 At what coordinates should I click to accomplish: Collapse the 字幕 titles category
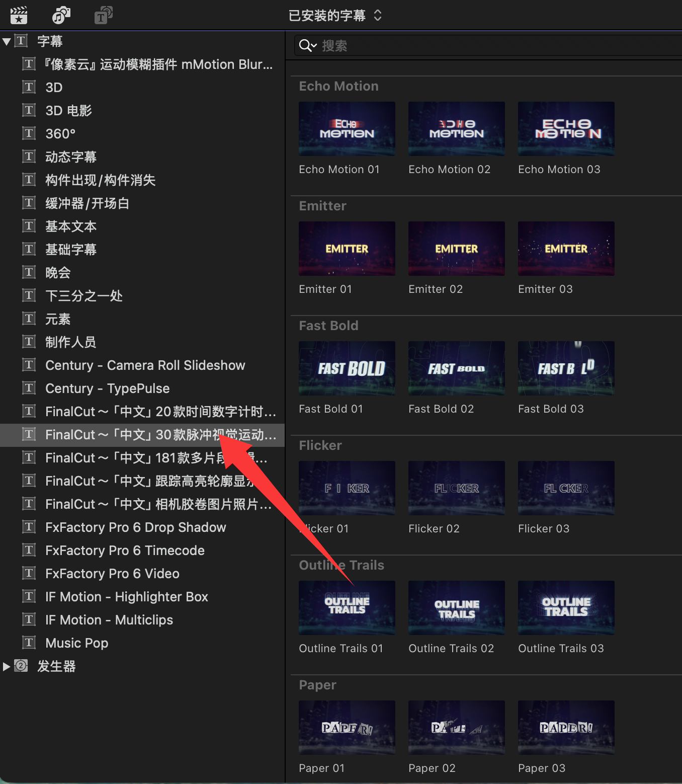7,41
